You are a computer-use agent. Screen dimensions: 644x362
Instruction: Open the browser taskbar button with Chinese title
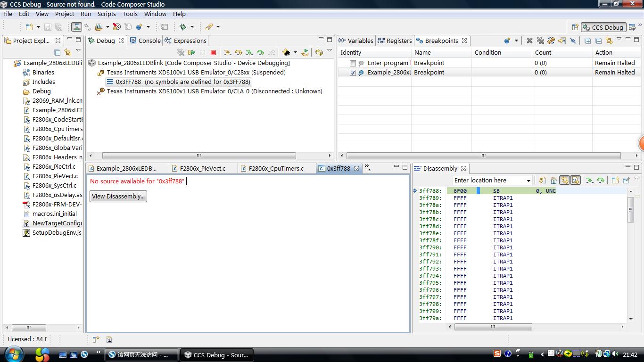(x=141, y=355)
